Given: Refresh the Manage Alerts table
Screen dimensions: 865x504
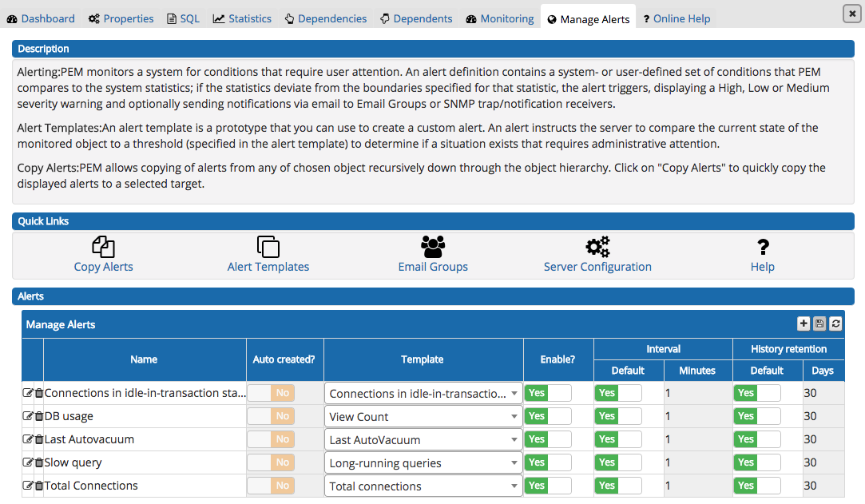Looking at the screenshot, I should click(835, 323).
